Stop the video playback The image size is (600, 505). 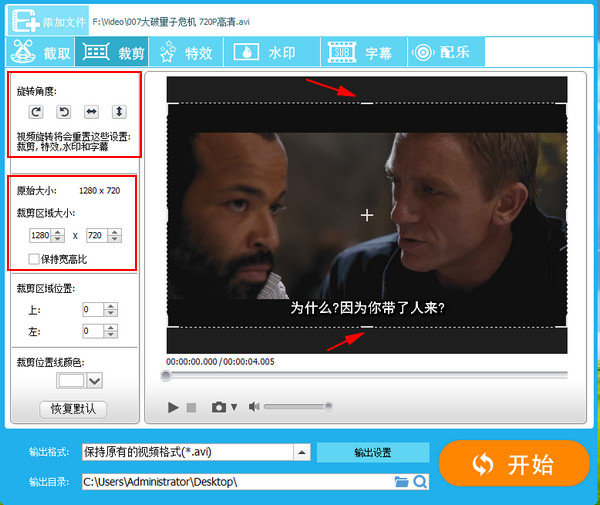pyautogui.click(x=191, y=407)
